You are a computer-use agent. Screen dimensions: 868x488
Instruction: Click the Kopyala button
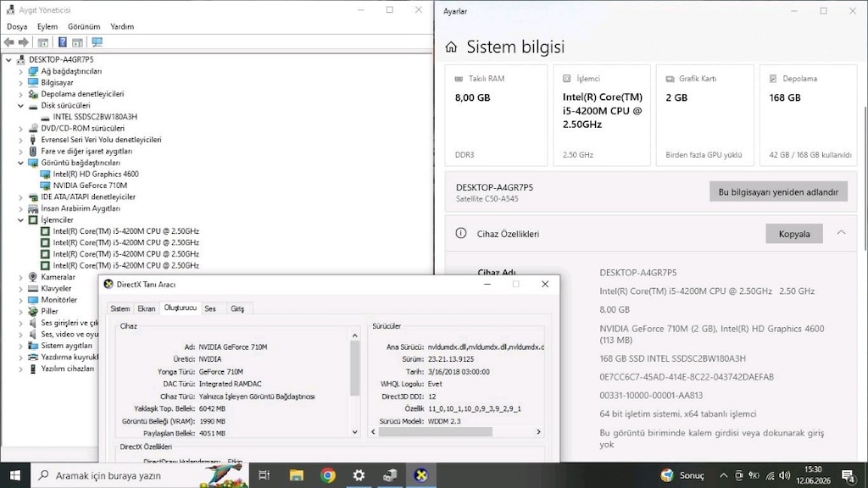(x=793, y=234)
